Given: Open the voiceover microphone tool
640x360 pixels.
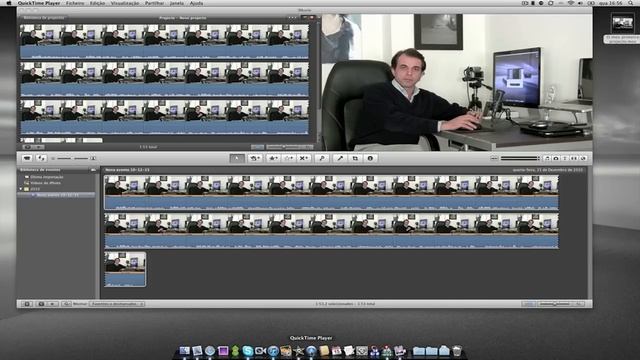Looking at the screenshot, I should 340,158.
